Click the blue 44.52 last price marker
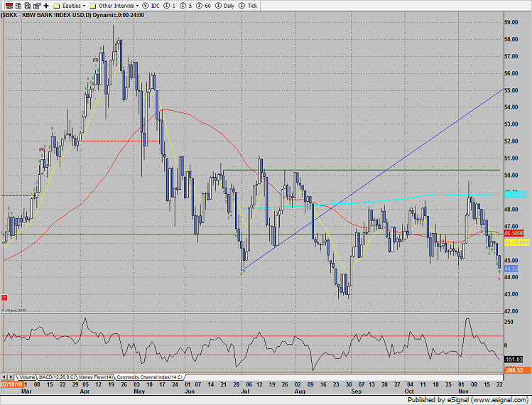This screenshot has width=532, height=405. 511,269
